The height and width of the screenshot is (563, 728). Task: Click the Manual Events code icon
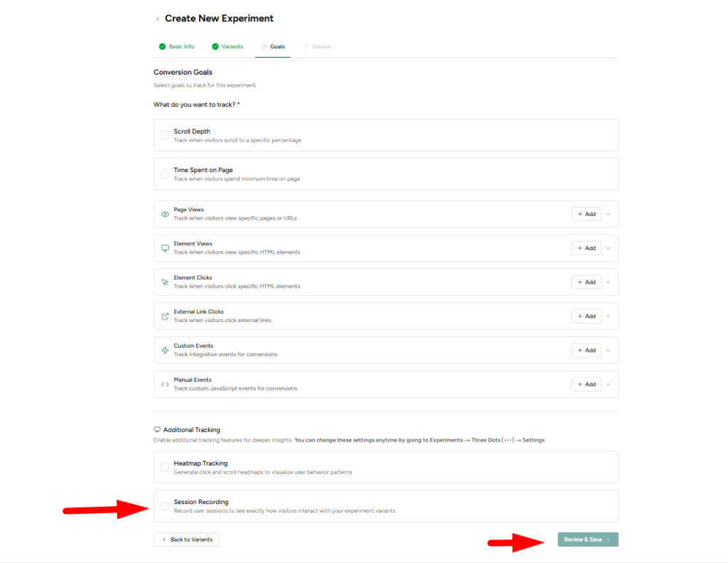point(164,384)
